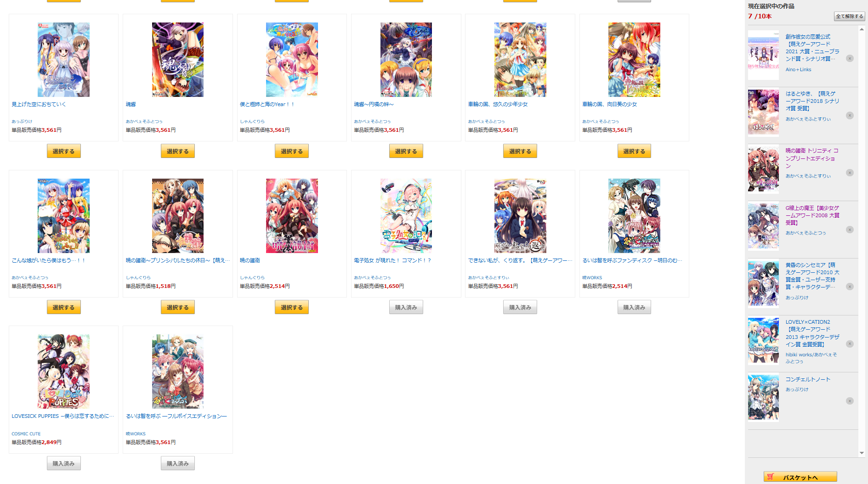Screen dimensions: 868x484
Task: Remove 創作彼女の恋愛公式 from selected list
Action: click(850, 58)
